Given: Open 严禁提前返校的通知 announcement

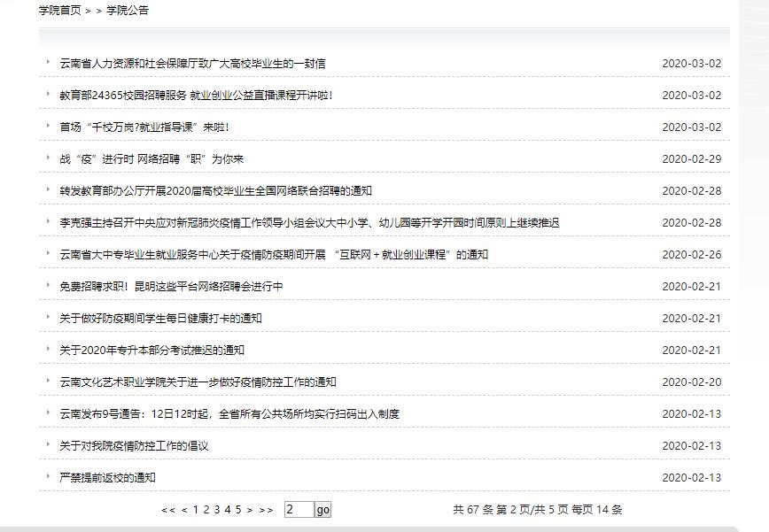Looking at the screenshot, I should (x=107, y=478).
